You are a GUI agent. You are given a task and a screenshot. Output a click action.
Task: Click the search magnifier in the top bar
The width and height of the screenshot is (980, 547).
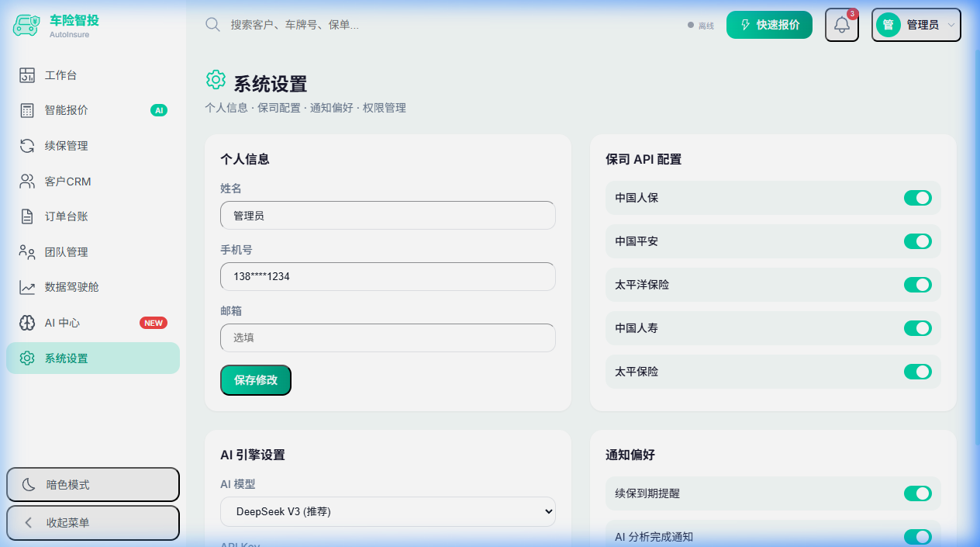(x=212, y=24)
